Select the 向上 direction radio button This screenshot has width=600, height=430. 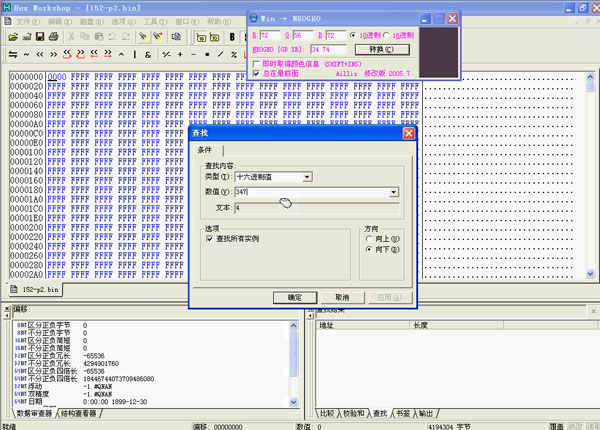369,239
